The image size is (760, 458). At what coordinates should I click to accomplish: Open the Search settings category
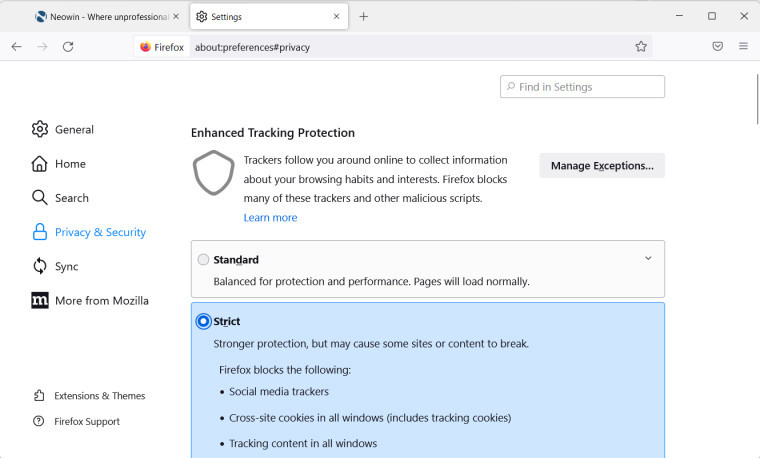point(71,198)
